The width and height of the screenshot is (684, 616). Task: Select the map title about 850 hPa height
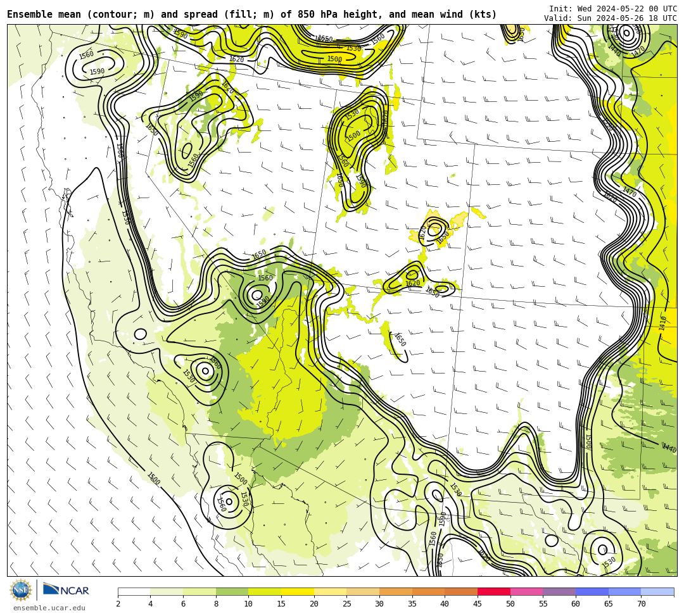(251, 15)
